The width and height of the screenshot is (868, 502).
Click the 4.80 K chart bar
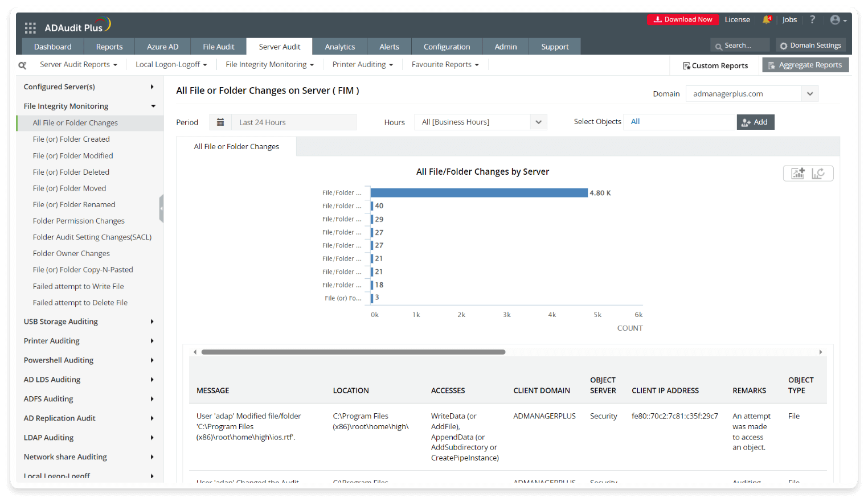click(x=479, y=193)
